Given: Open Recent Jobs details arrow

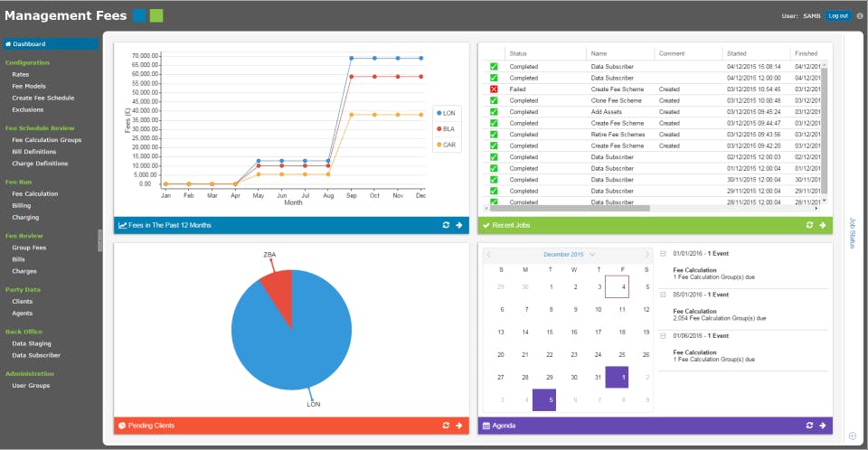Looking at the screenshot, I should click(x=823, y=225).
